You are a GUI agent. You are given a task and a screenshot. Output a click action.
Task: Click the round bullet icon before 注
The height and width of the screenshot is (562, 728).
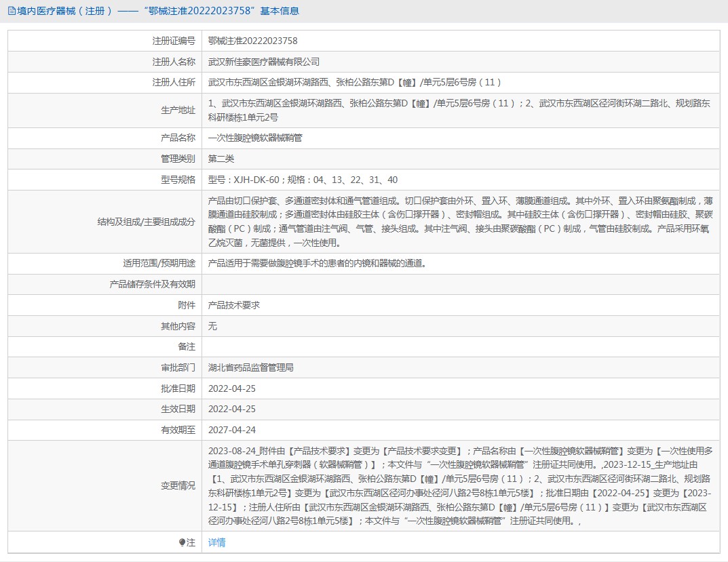click(182, 542)
